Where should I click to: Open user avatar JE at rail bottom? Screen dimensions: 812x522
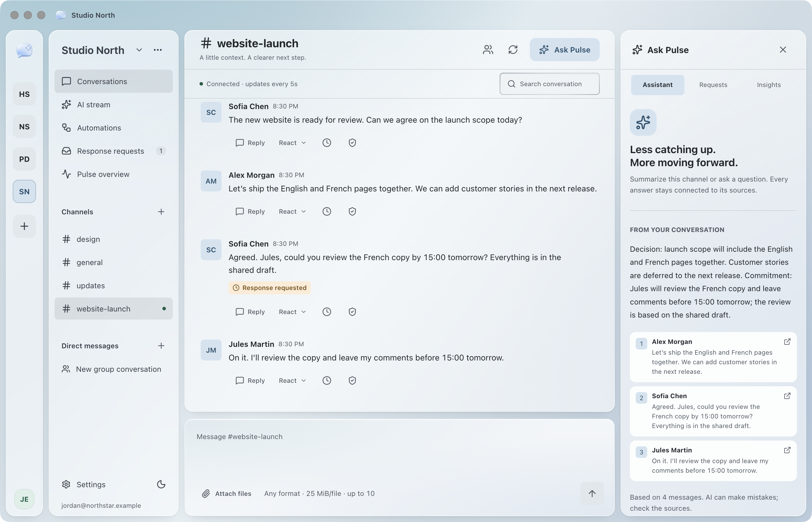[24, 499]
